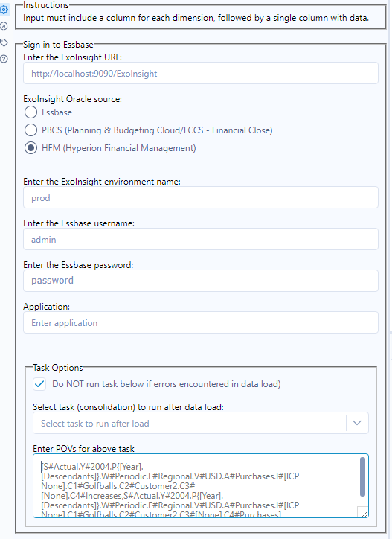
Task: Open the navigation arrow icon in sidebar
Action: point(4,26)
